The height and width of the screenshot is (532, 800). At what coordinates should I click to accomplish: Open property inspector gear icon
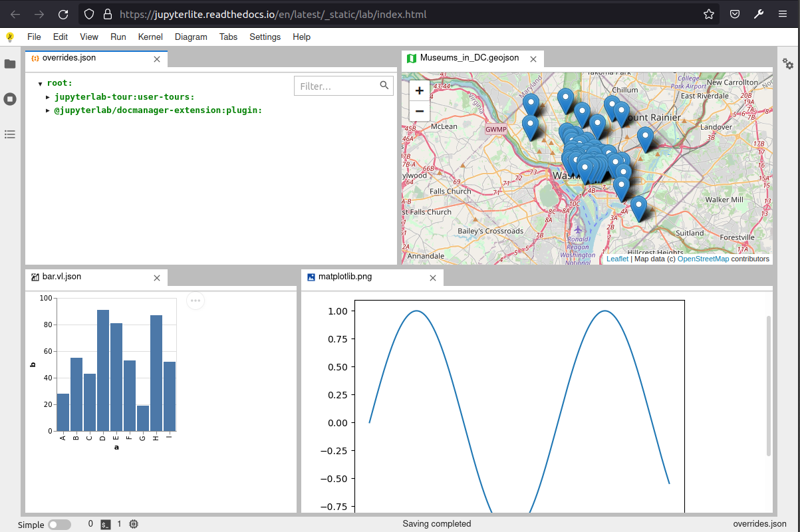tap(788, 64)
